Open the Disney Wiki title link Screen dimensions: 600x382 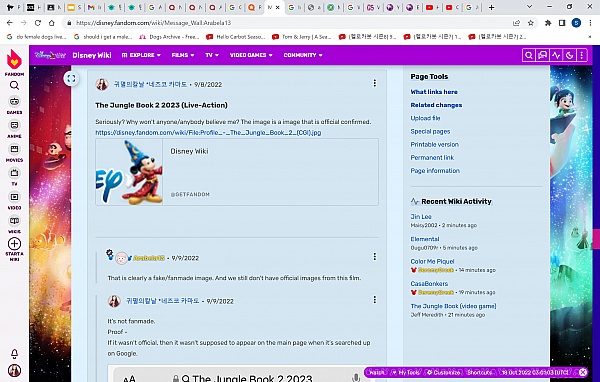point(92,55)
